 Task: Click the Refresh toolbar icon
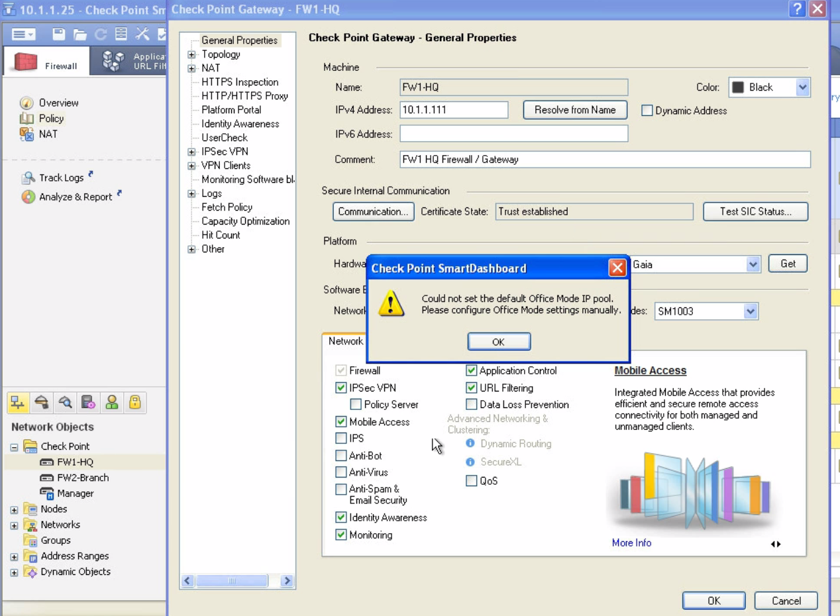pos(100,34)
